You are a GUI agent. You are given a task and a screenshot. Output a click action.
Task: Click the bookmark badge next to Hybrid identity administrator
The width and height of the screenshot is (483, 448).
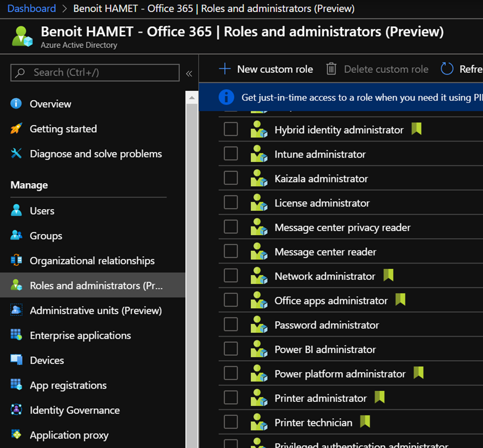(x=416, y=129)
